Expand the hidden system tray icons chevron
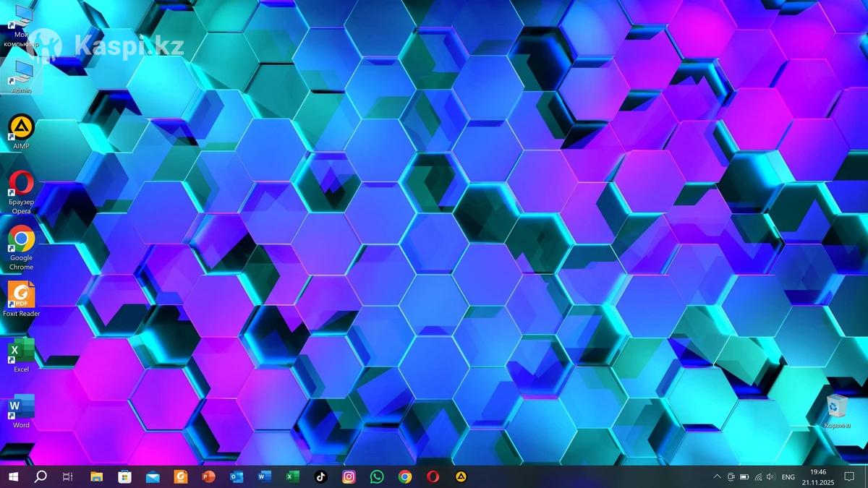Viewport: 868px width, 488px height. pyautogui.click(x=717, y=477)
